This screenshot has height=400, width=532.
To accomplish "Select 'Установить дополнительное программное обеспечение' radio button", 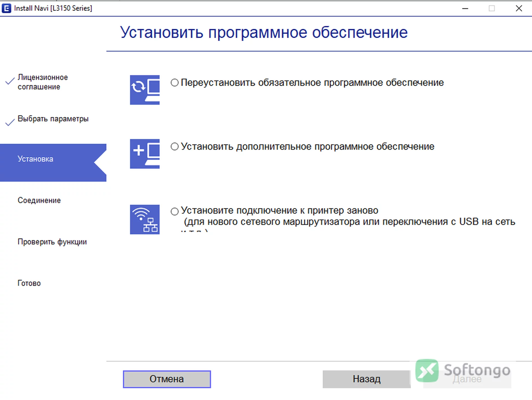I will 175,146.
